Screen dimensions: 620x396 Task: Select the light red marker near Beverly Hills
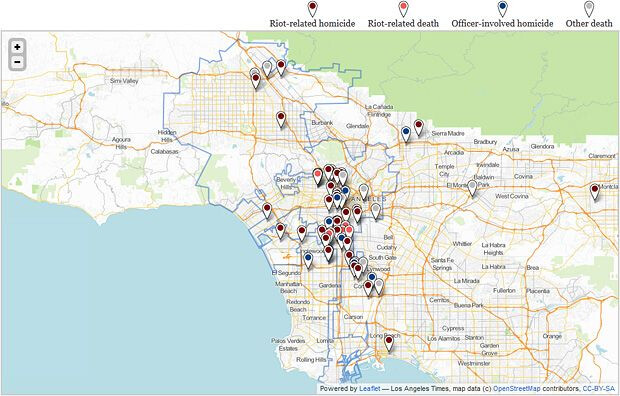pyautogui.click(x=318, y=176)
